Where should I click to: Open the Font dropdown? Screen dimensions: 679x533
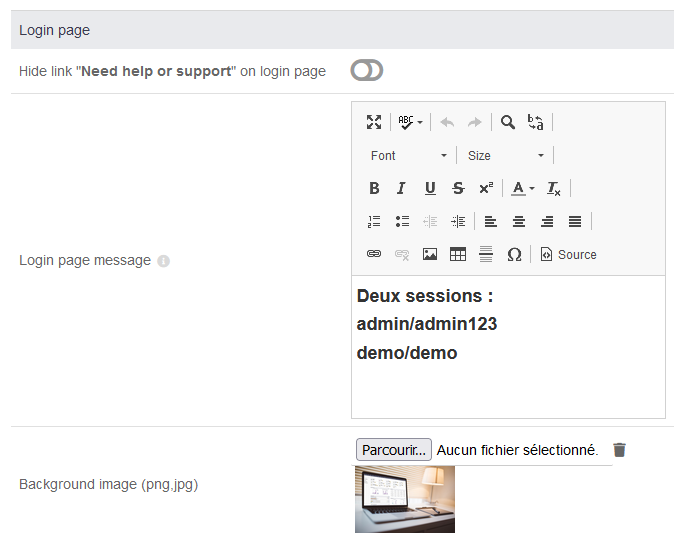coord(408,155)
